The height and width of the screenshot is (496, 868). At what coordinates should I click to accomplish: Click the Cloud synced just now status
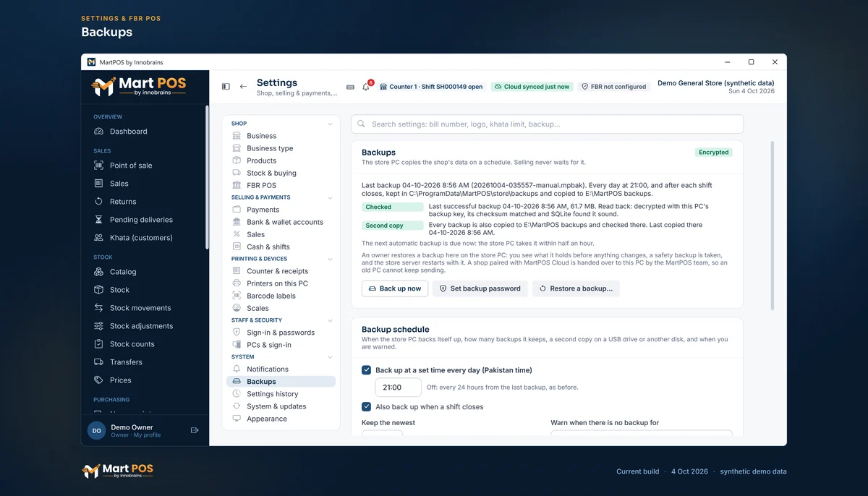[x=532, y=87]
